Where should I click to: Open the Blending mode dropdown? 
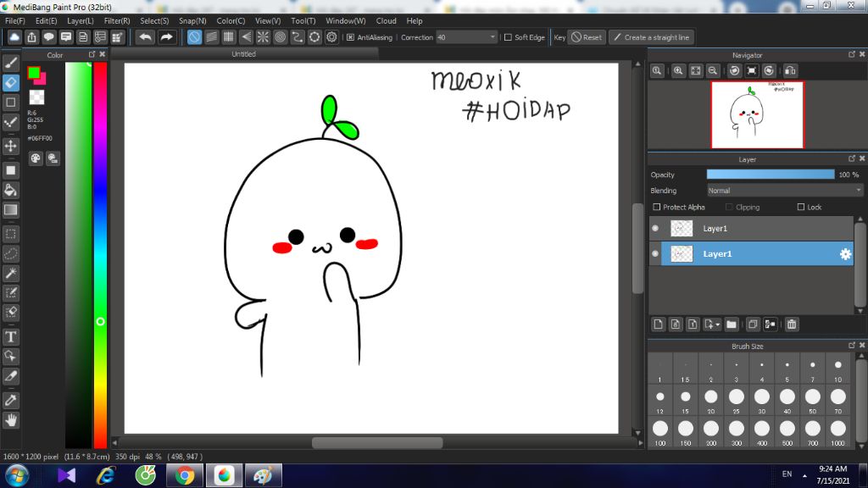(x=785, y=191)
